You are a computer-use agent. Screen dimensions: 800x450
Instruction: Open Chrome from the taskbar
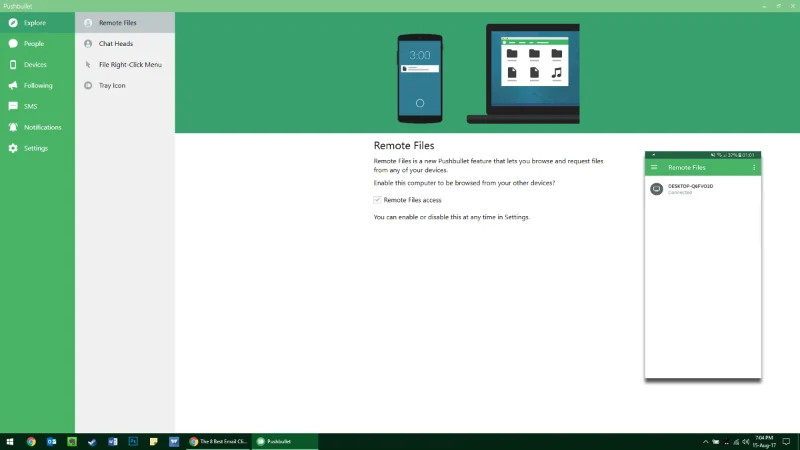(x=31, y=442)
